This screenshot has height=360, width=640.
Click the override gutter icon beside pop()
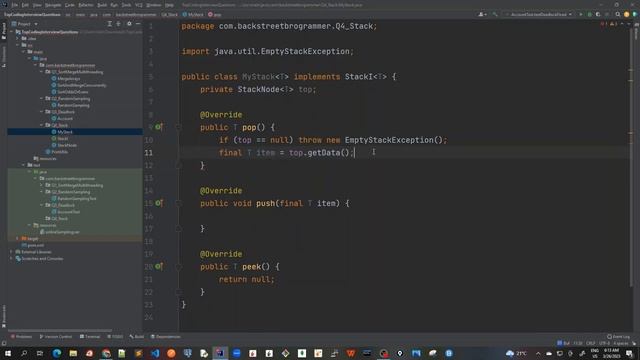(x=159, y=127)
